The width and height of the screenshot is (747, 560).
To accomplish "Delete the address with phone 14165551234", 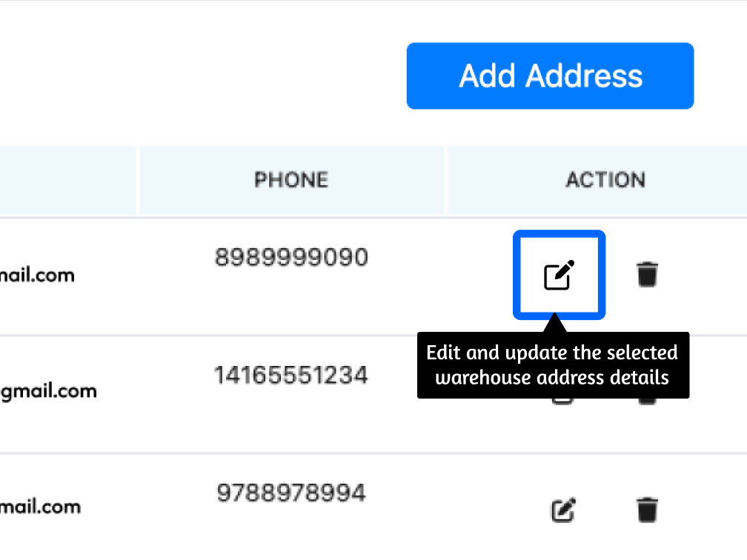I will click(x=647, y=401).
